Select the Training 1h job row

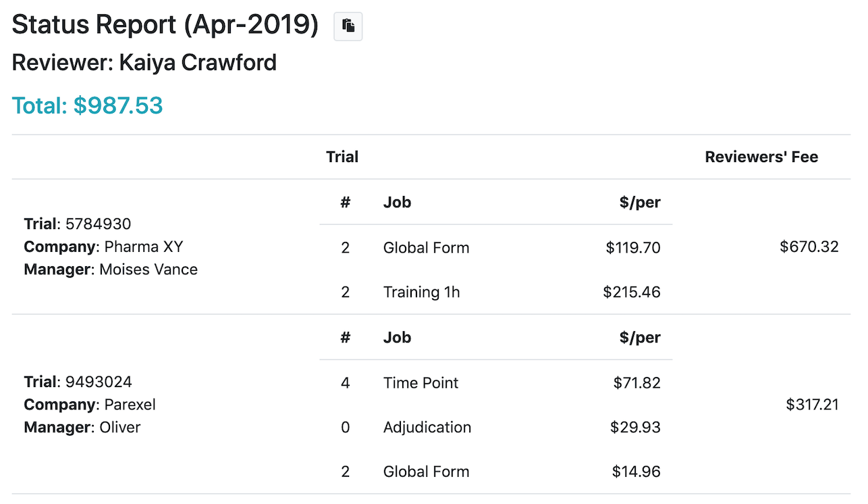pyautogui.click(x=496, y=292)
